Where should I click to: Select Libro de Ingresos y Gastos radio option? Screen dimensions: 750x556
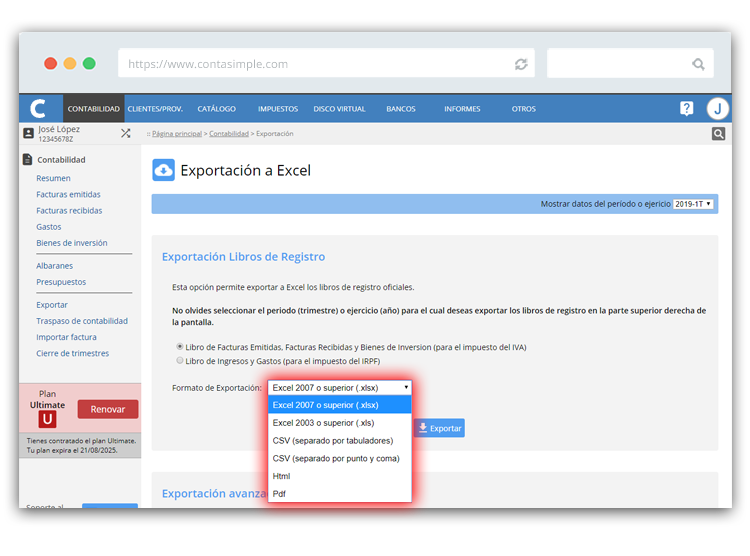180,361
